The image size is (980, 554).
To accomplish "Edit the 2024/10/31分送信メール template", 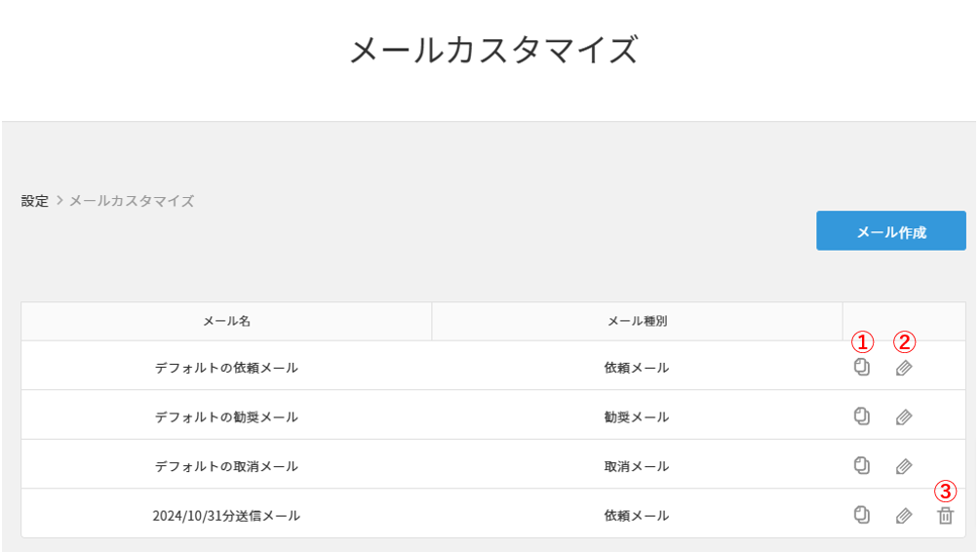I will click(x=904, y=515).
